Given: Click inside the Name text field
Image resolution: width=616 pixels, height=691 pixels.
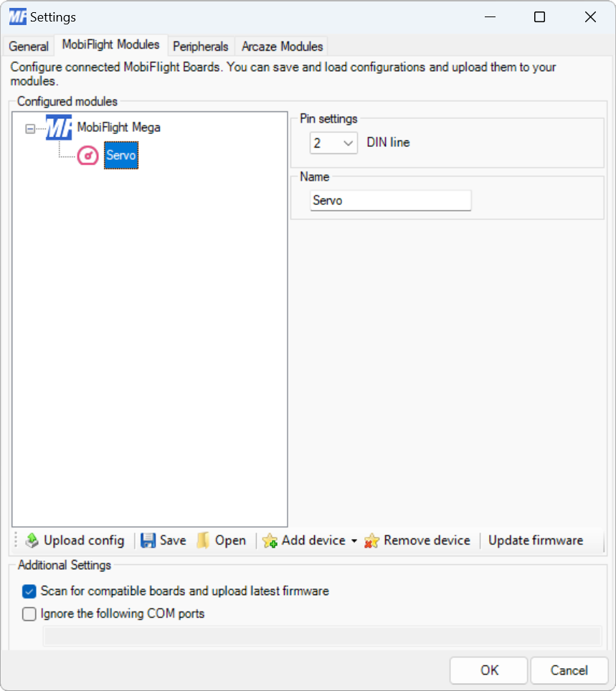Looking at the screenshot, I should (x=390, y=200).
